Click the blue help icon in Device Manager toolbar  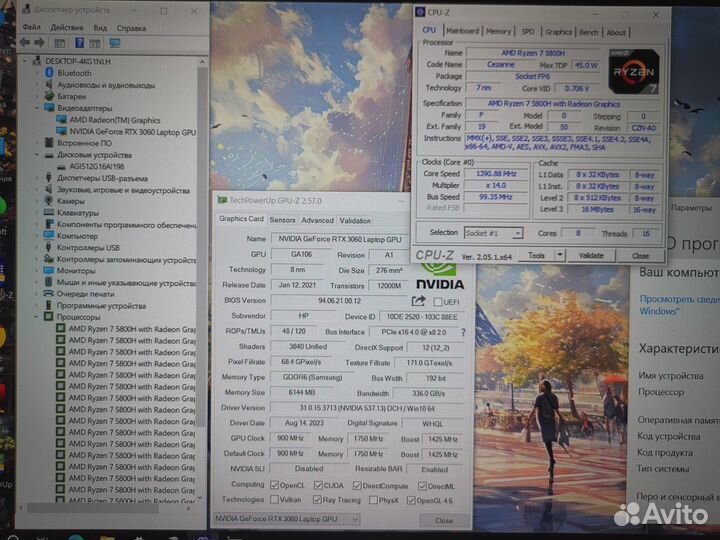79,43
